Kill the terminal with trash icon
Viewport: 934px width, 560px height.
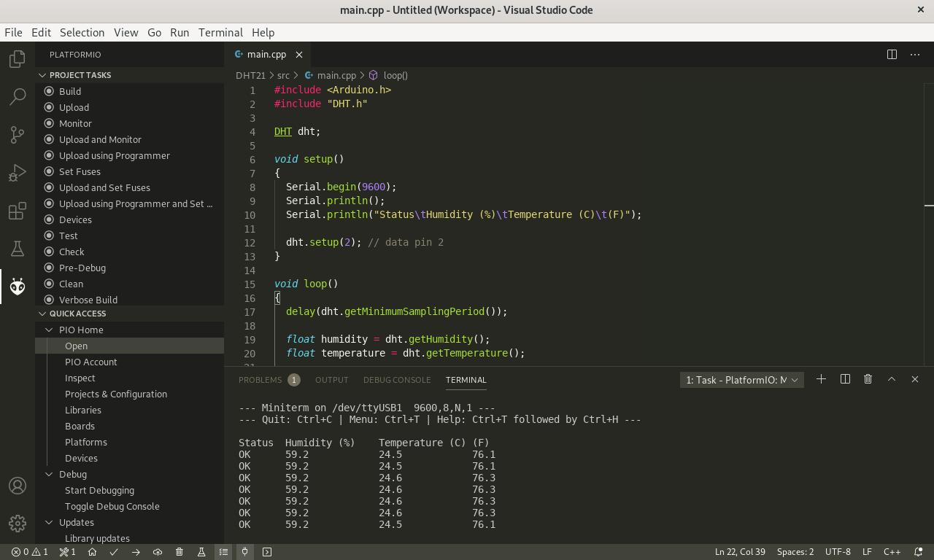[x=868, y=379]
